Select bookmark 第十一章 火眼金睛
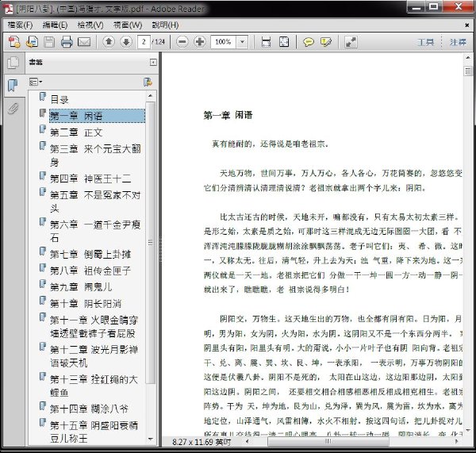Viewport: 476px width, 453px height. [94, 326]
